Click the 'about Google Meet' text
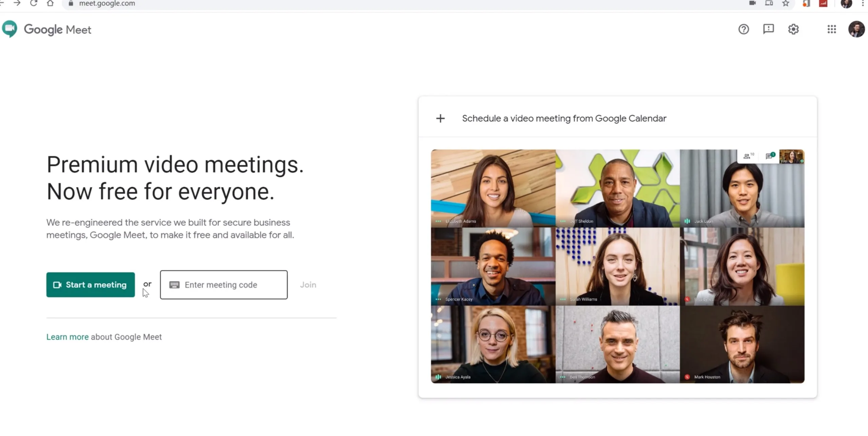The height and width of the screenshot is (436, 868). click(x=126, y=337)
